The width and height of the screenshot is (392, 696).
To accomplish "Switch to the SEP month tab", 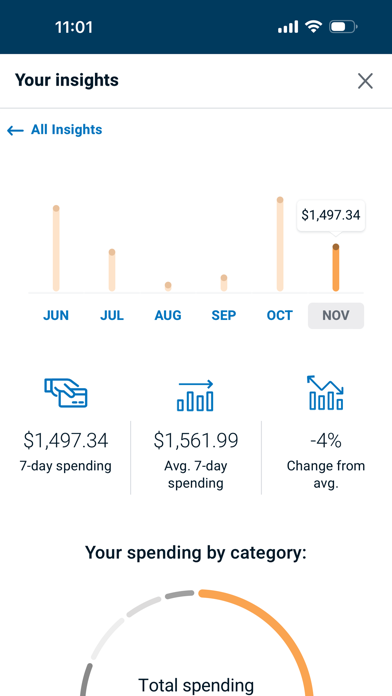I will click(224, 316).
